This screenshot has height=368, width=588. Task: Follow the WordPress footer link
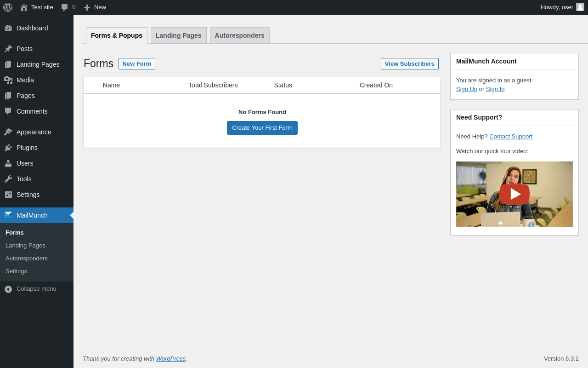click(x=171, y=359)
